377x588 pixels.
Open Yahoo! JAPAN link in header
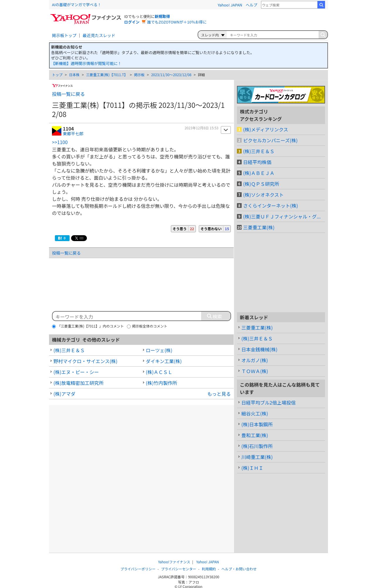coord(230,5)
